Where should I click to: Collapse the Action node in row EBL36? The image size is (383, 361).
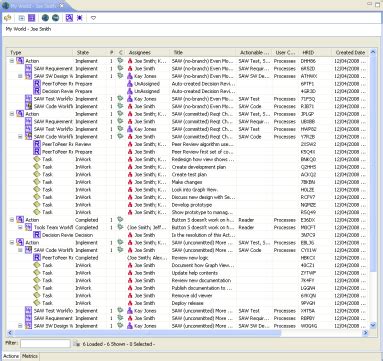[x=12, y=243]
